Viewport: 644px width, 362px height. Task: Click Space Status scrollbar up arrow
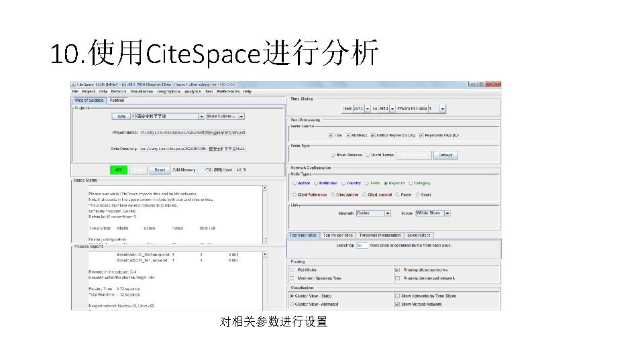(x=265, y=188)
